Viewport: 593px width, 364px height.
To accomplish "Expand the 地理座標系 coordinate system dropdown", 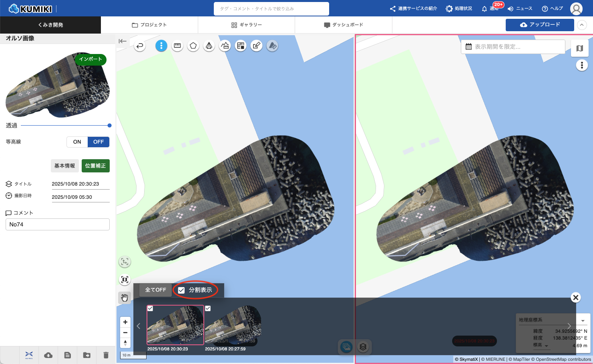I will click(583, 320).
